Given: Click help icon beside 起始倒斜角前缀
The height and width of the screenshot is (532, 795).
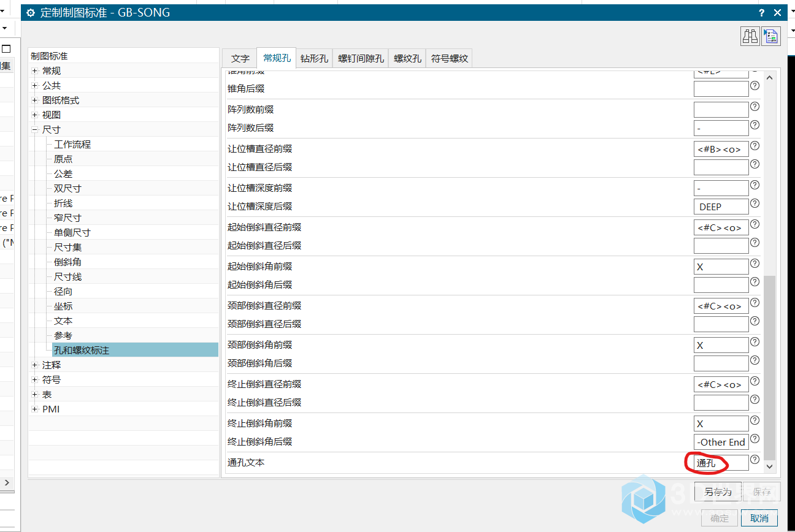Looking at the screenshot, I should (755, 264).
